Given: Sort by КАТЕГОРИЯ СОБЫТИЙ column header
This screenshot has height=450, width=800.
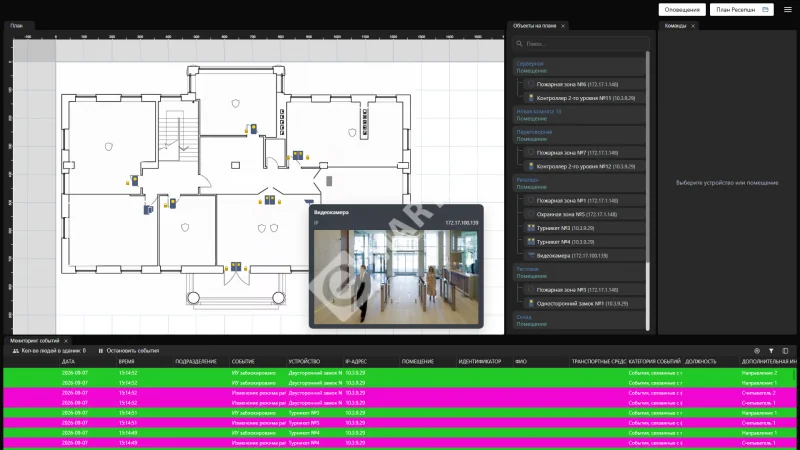Looking at the screenshot, I should click(x=655, y=361).
